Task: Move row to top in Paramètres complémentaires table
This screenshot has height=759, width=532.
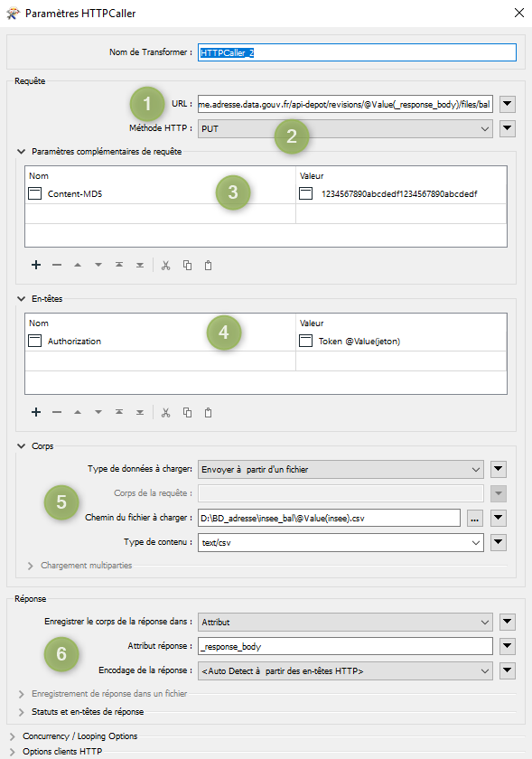Action: click(x=119, y=265)
